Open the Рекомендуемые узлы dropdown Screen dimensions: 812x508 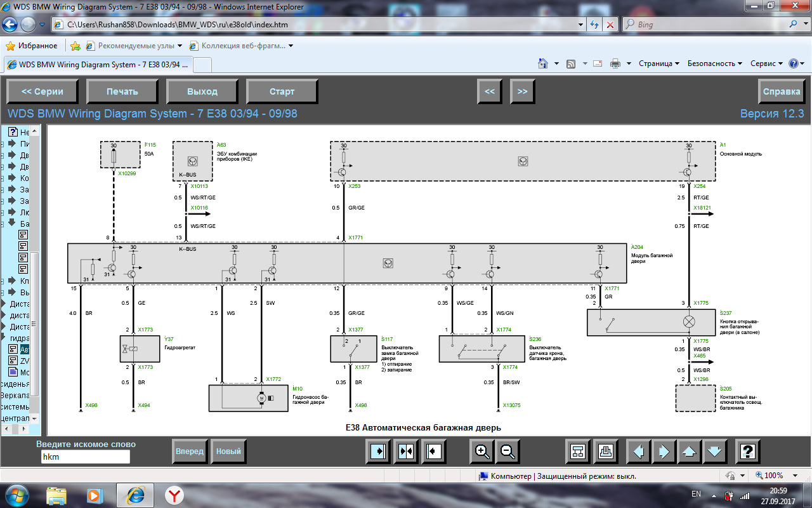pos(134,46)
